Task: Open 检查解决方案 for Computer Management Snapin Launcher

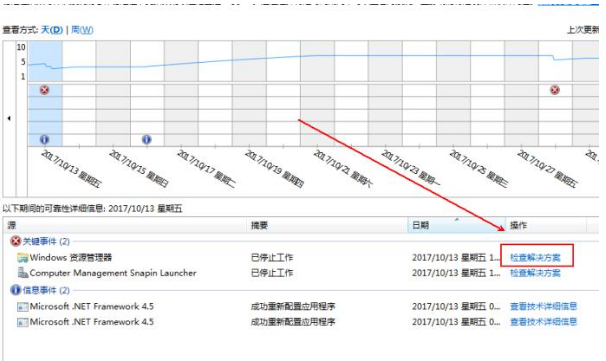Action: point(535,273)
